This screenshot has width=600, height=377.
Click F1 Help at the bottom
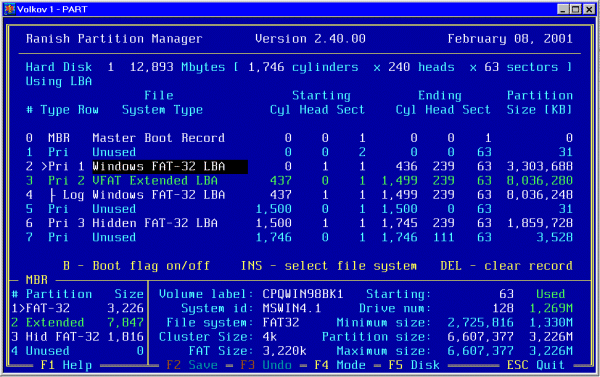[66, 365]
